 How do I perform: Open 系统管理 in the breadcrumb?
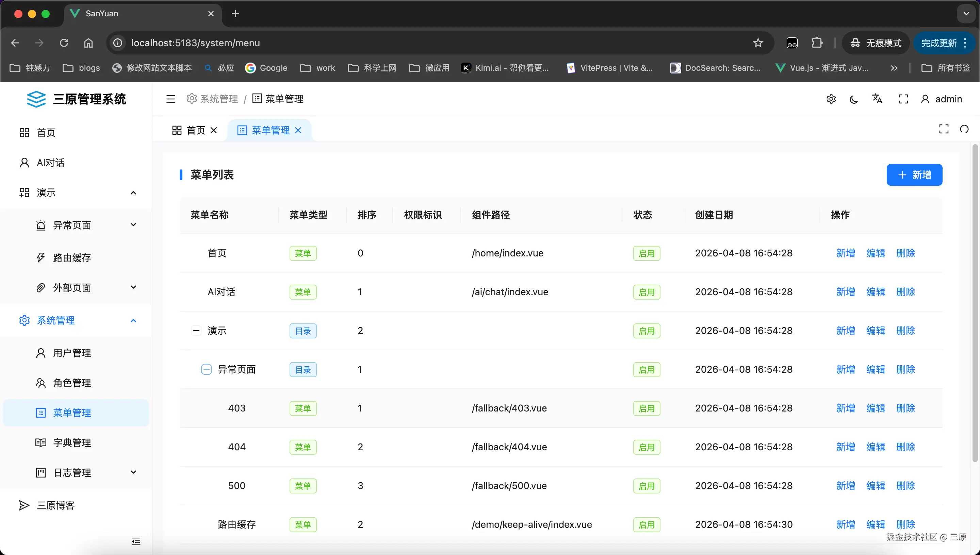point(219,99)
